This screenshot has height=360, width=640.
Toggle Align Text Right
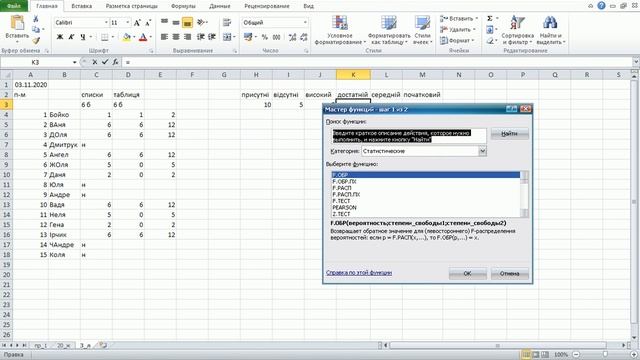[187, 37]
